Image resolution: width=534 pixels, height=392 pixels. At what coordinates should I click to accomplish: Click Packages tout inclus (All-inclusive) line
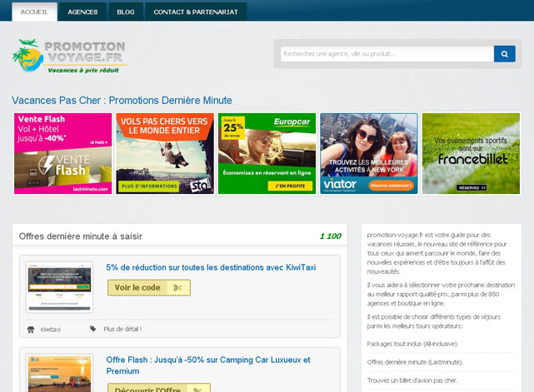coord(412,344)
